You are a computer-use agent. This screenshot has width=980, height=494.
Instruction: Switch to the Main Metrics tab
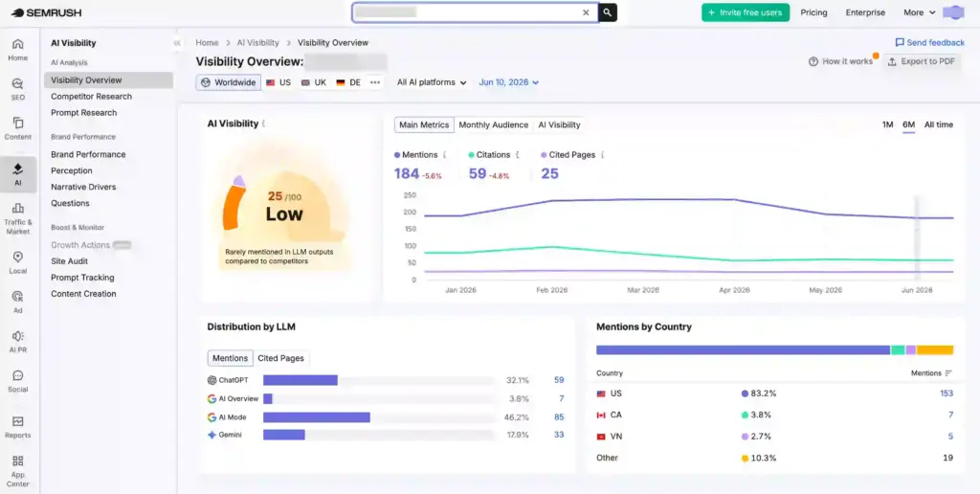[x=424, y=124]
